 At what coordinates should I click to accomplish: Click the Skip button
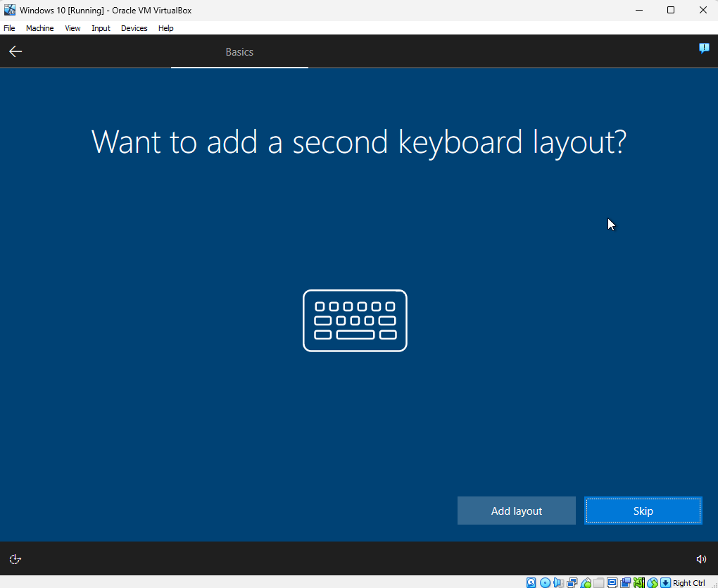pyautogui.click(x=643, y=511)
